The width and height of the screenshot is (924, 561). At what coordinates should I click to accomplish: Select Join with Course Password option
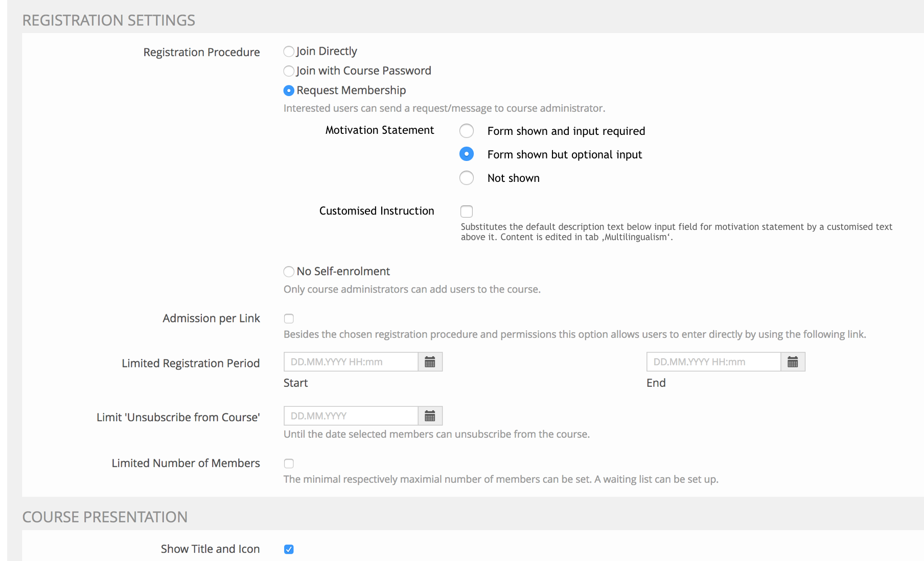289,71
